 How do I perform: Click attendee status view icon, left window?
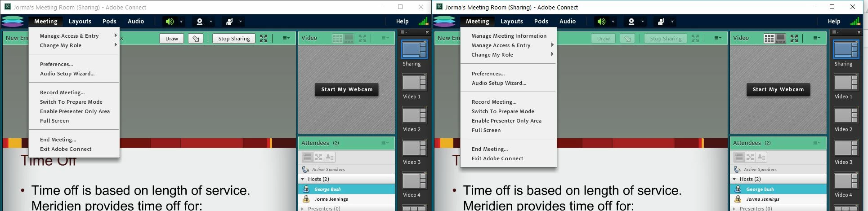330,157
